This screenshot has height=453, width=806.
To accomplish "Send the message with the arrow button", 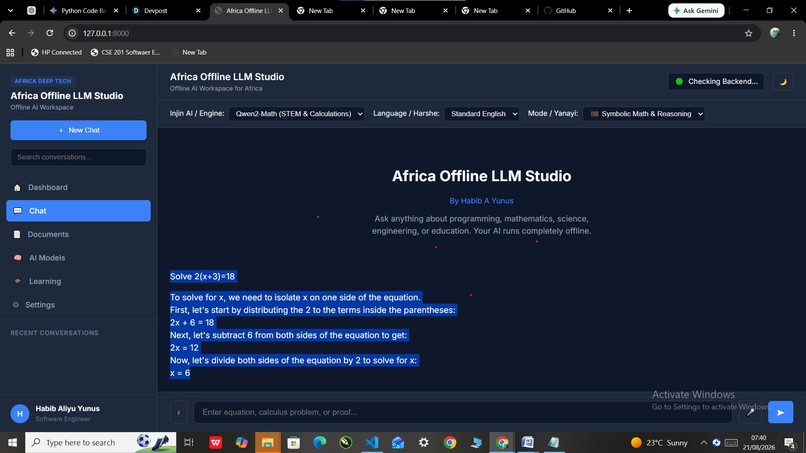I will pos(780,412).
